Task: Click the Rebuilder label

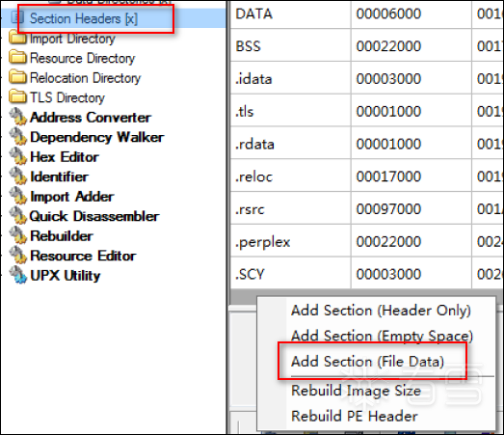Action: point(62,236)
